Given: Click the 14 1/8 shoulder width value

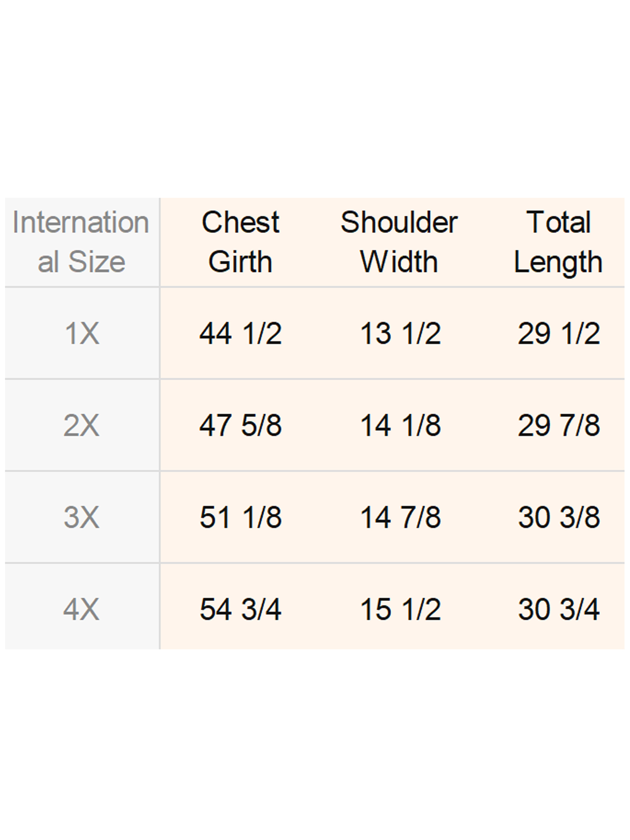Looking at the screenshot, I should [401, 425].
